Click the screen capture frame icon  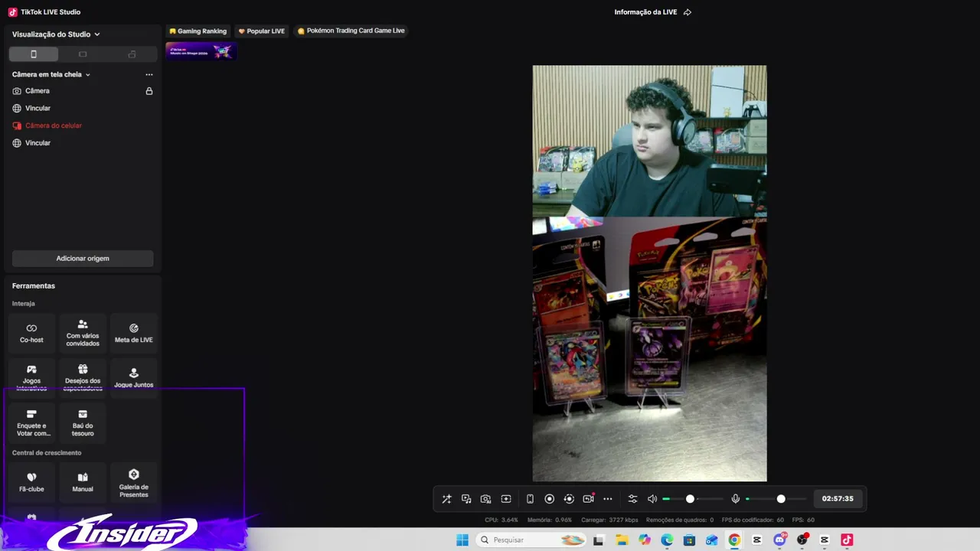click(506, 499)
